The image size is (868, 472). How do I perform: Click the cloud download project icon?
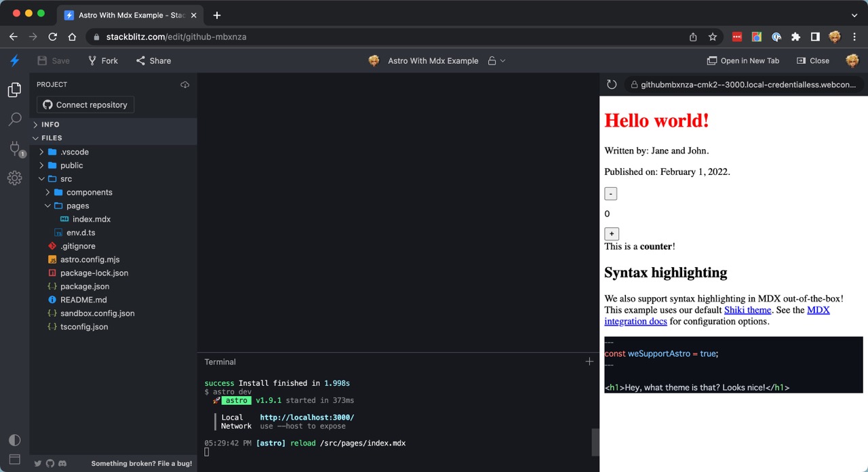pyautogui.click(x=184, y=85)
